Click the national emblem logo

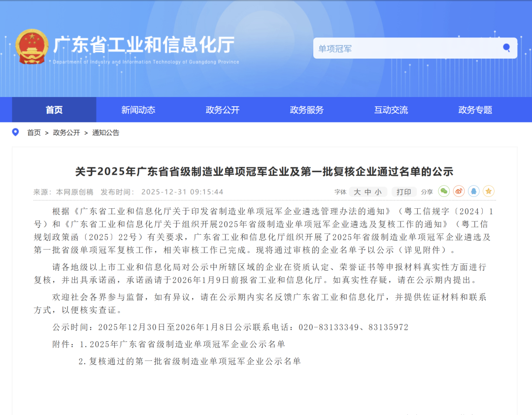(x=32, y=46)
